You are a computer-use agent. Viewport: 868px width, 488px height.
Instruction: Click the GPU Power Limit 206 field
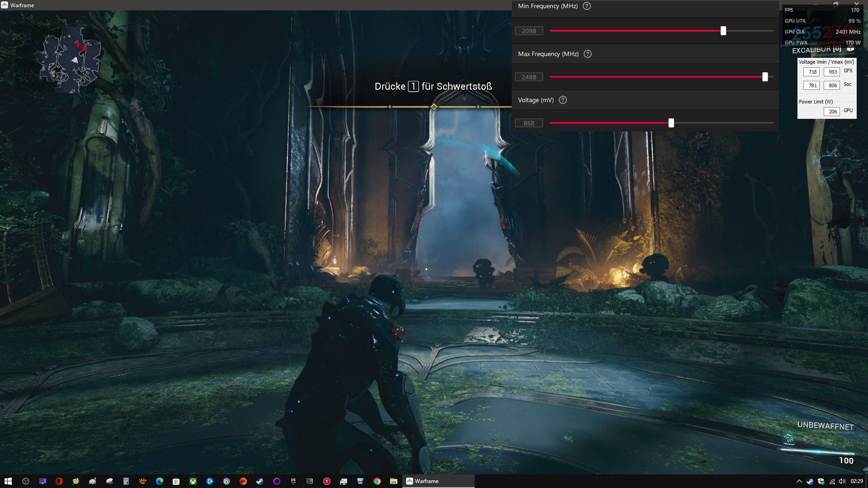(x=832, y=112)
